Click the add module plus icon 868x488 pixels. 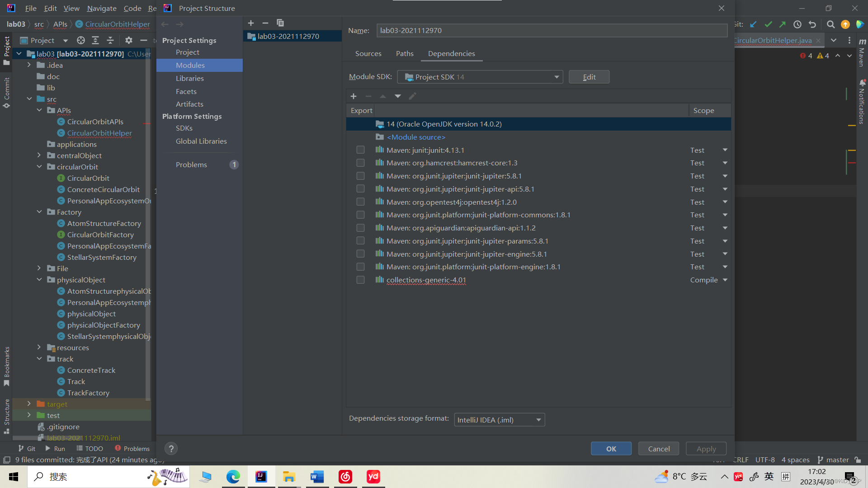[251, 23]
